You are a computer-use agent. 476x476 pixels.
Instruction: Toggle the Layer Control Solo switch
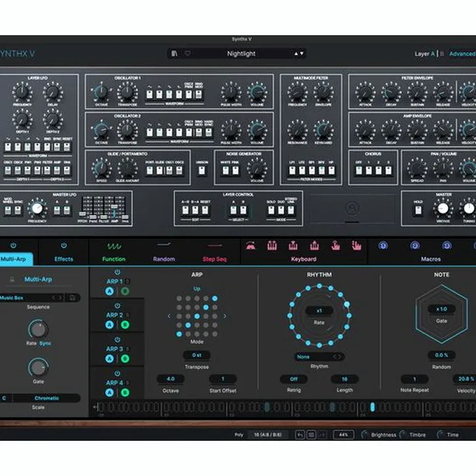[x=271, y=210]
